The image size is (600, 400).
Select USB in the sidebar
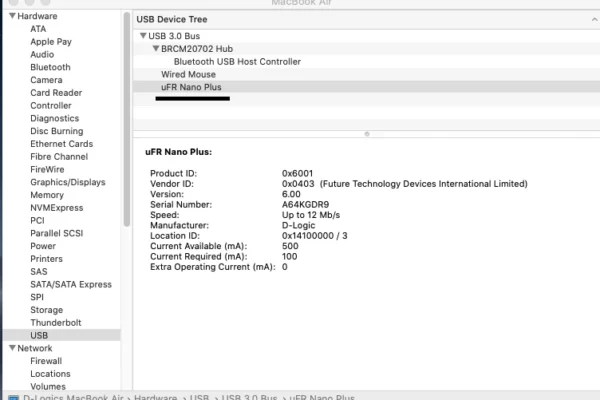(x=39, y=336)
